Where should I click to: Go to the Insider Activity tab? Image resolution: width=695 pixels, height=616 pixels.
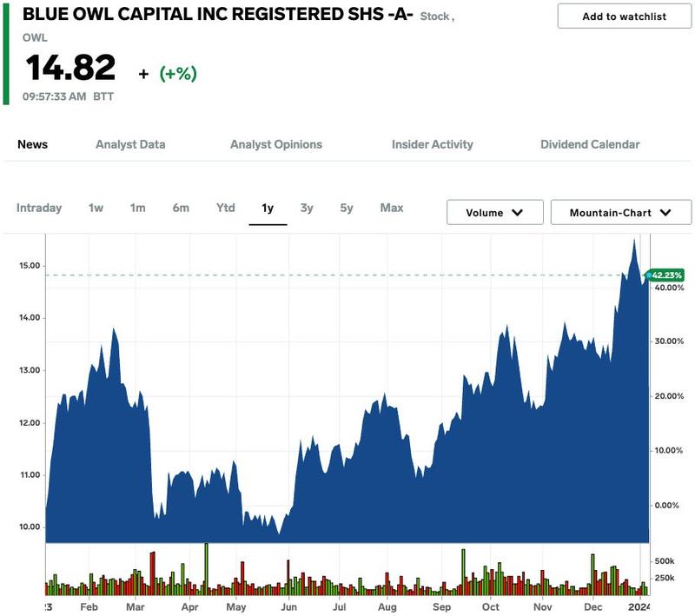432,144
